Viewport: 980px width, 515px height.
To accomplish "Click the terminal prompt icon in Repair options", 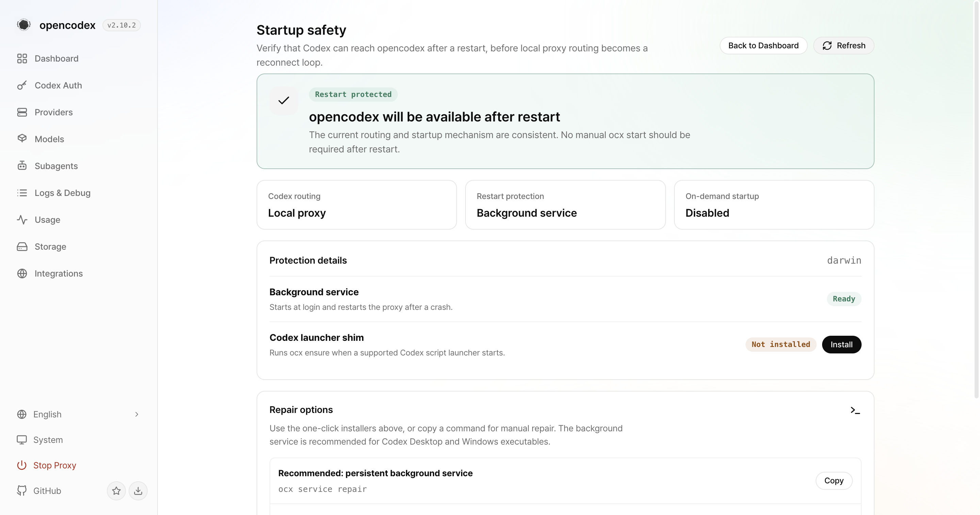I will [855, 410].
